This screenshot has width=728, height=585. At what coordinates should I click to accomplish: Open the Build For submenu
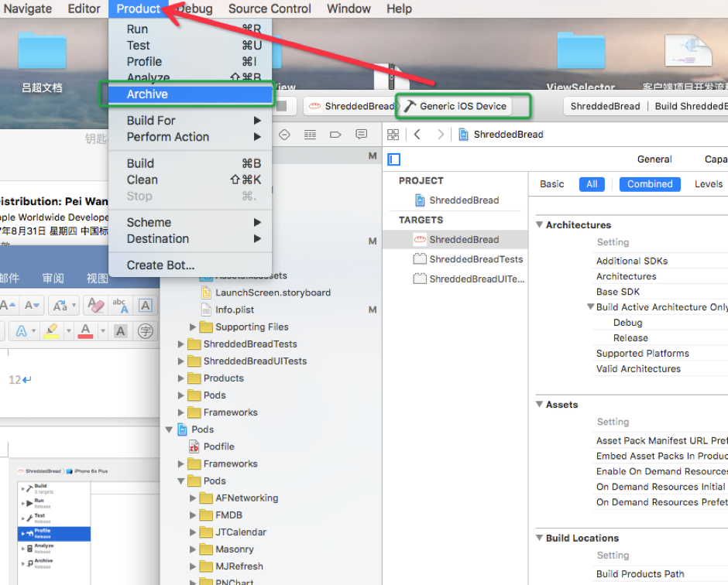pyautogui.click(x=190, y=121)
